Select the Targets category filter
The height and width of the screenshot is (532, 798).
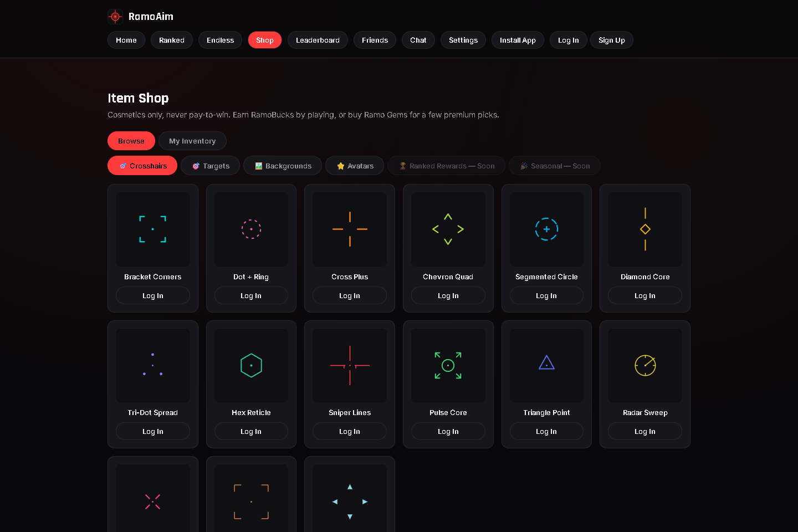[x=211, y=166]
